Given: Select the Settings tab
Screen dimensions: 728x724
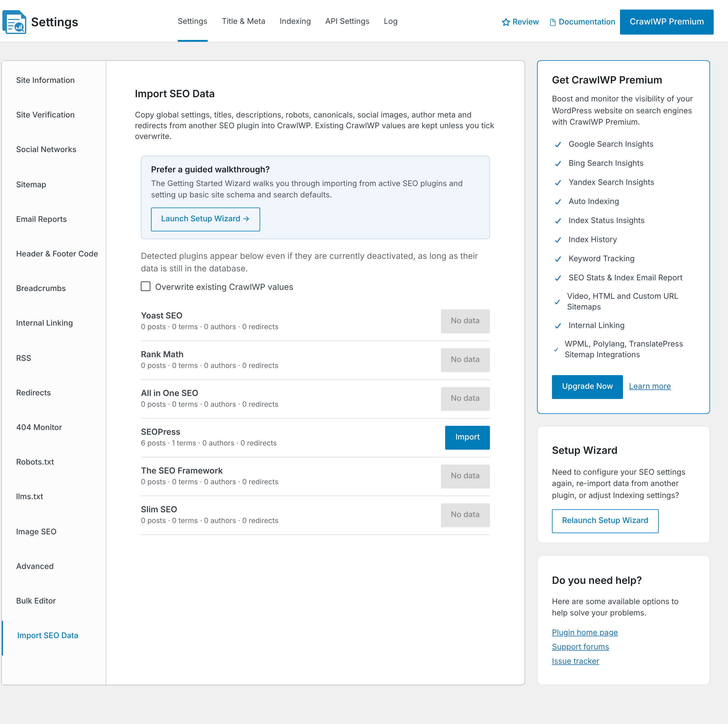Looking at the screenshot, I should [x=192, y=21].
